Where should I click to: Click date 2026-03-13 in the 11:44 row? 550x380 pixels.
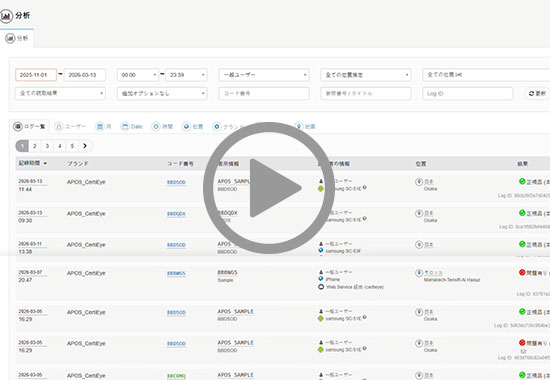(x=30, y=181)
